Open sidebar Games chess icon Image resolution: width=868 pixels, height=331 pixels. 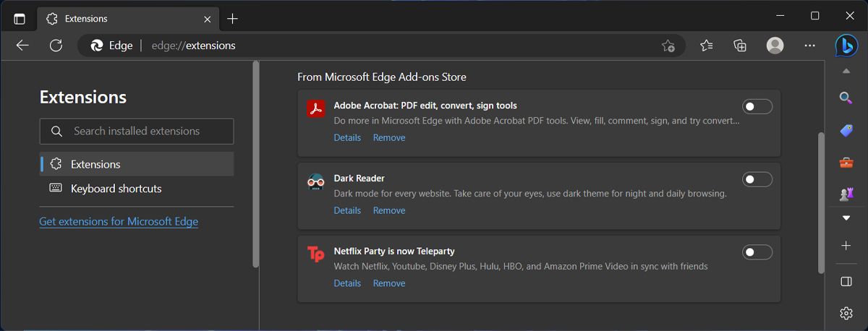pyautogui.click(x=846, y=194)
